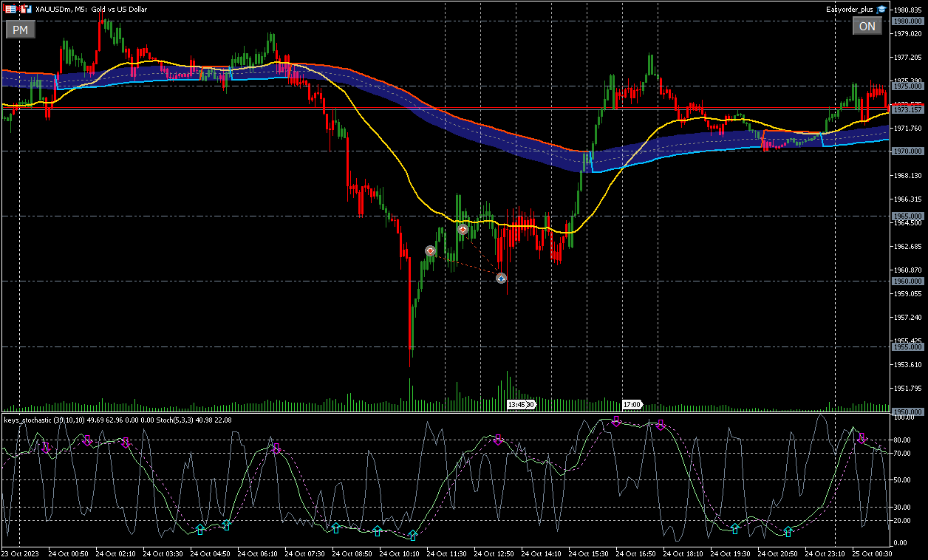
Task: Open the PM panel button
Action: 20,30
